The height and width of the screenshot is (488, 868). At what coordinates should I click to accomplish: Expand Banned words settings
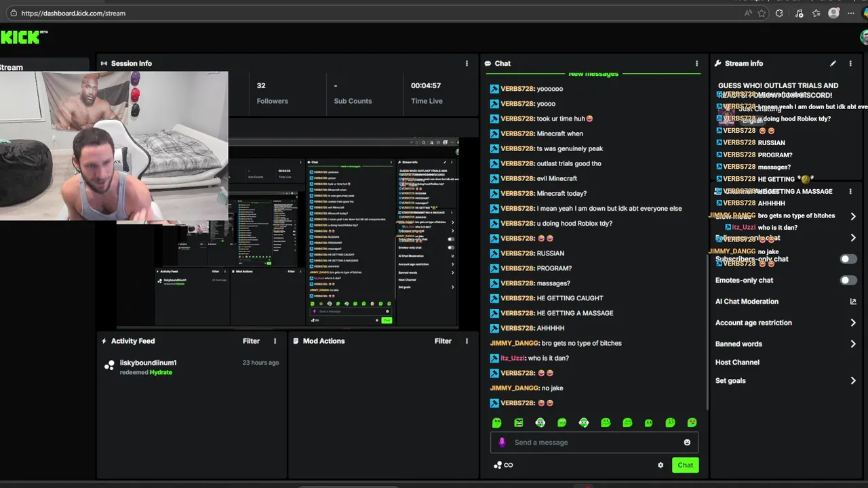click(853, 344)
